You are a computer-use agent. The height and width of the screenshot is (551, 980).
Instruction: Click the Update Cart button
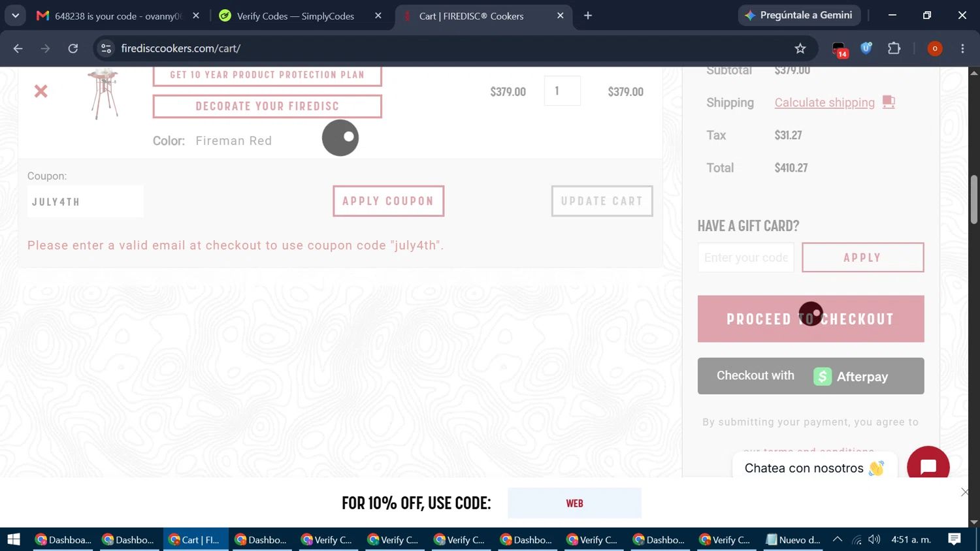tap(602, 201)
